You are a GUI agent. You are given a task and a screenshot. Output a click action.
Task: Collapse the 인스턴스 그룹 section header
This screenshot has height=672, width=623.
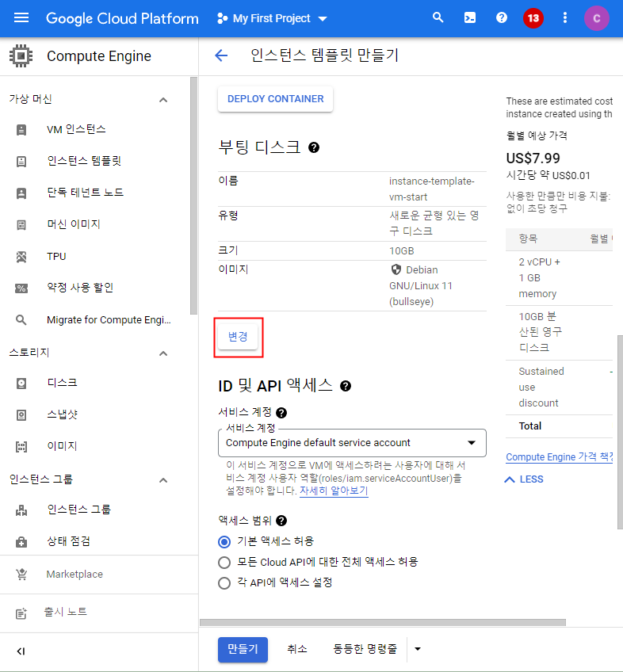tap(163, 480)
